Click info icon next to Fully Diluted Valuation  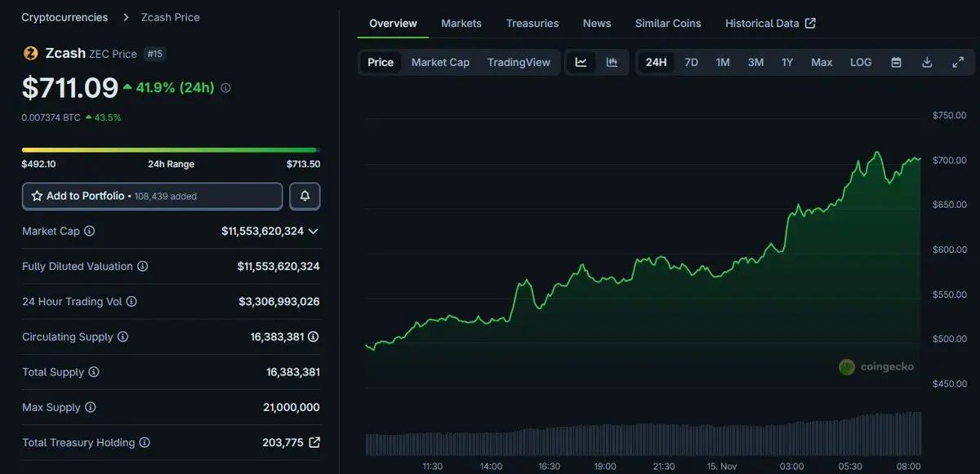[x=142, y=266]
